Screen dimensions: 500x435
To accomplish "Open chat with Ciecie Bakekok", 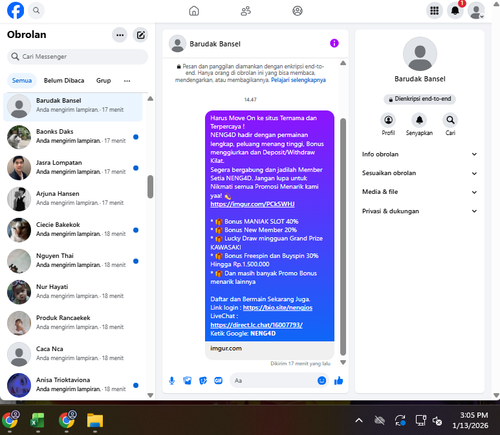I will 73,229.
